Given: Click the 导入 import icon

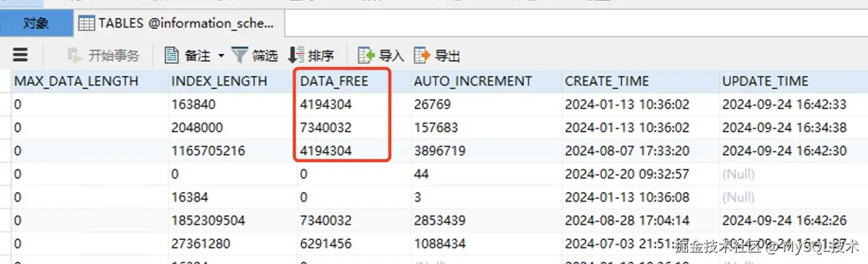Looking at the screenshot, I should click(x=366, y=56).
